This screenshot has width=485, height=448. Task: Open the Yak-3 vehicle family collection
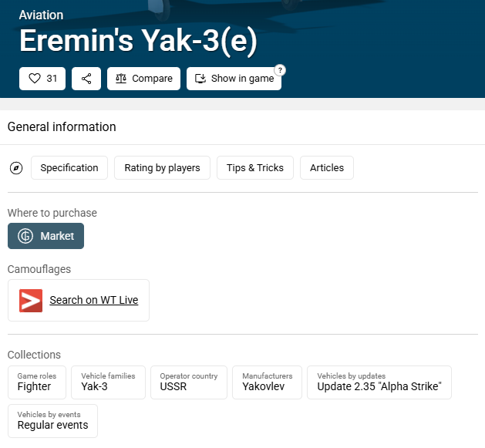[x=108, y=382]
